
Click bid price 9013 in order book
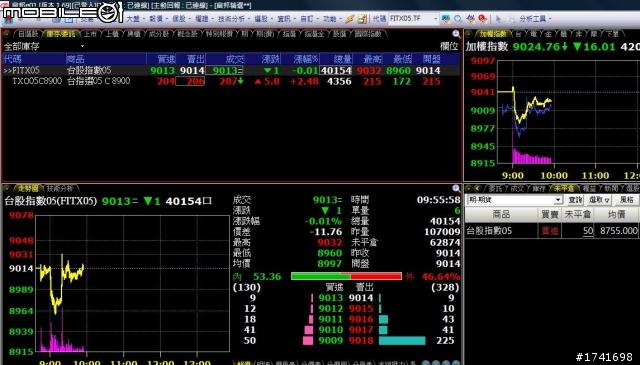[331, 298]
